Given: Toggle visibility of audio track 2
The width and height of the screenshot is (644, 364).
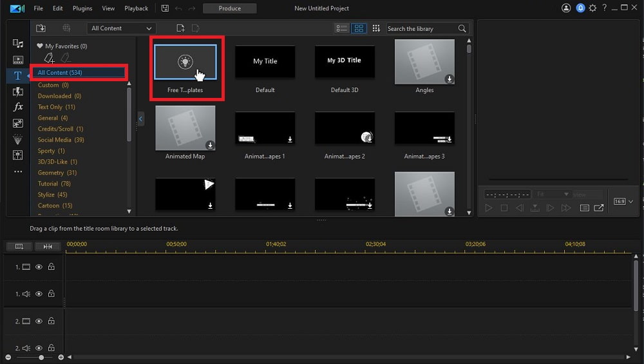Looking at the screenshot, I should [x=39, y=348].
